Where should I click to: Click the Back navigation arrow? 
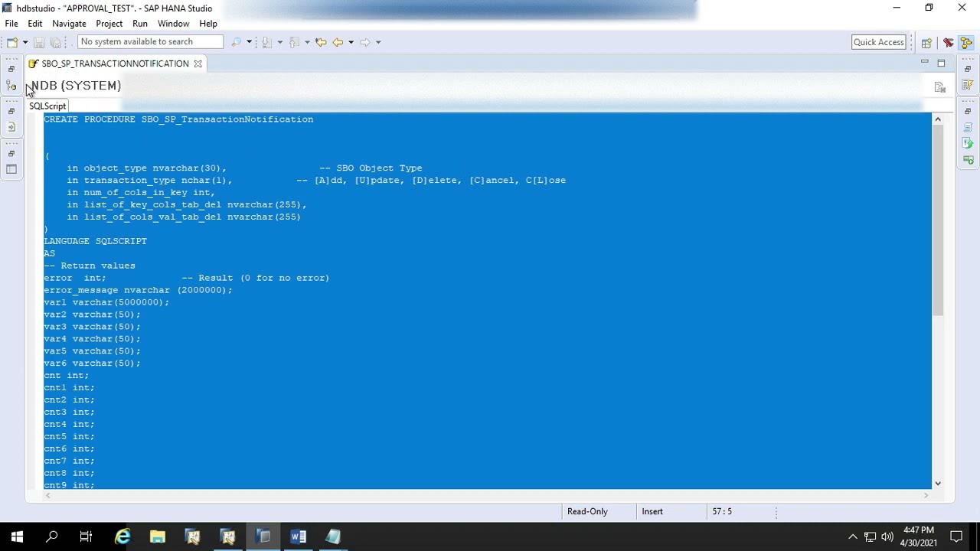pyautogui.click(x=338, y=42)
